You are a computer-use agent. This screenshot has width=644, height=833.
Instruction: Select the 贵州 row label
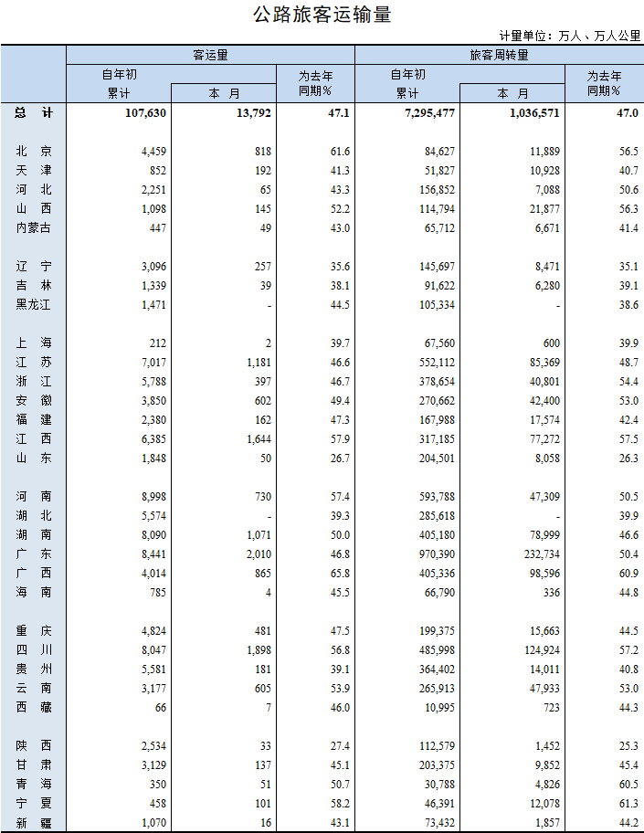[34, 669]
